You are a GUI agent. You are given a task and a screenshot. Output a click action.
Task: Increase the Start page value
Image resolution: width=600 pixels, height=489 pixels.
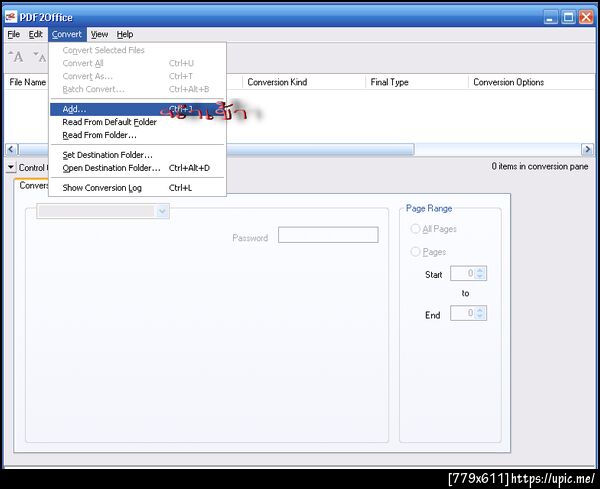(480, 270)
